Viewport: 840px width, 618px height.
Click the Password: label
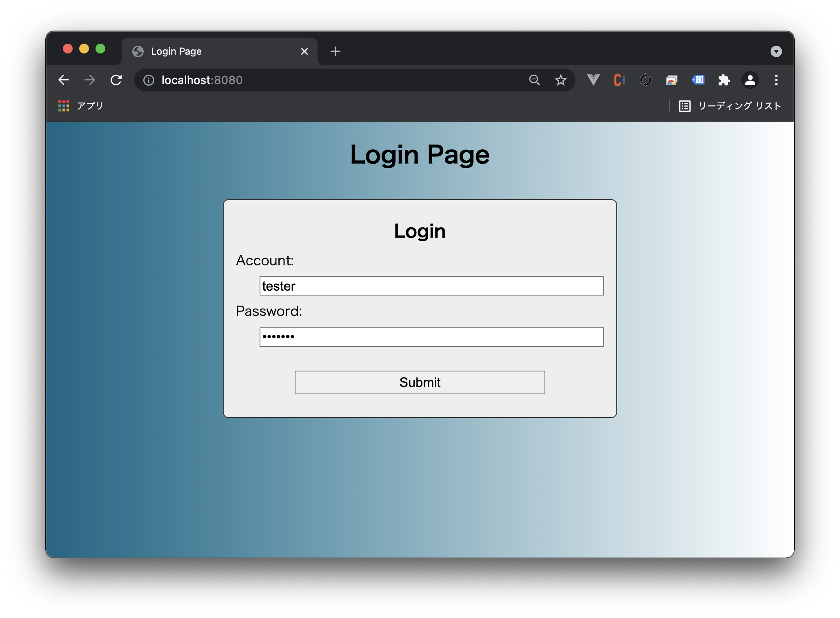[x=269, y=311]
